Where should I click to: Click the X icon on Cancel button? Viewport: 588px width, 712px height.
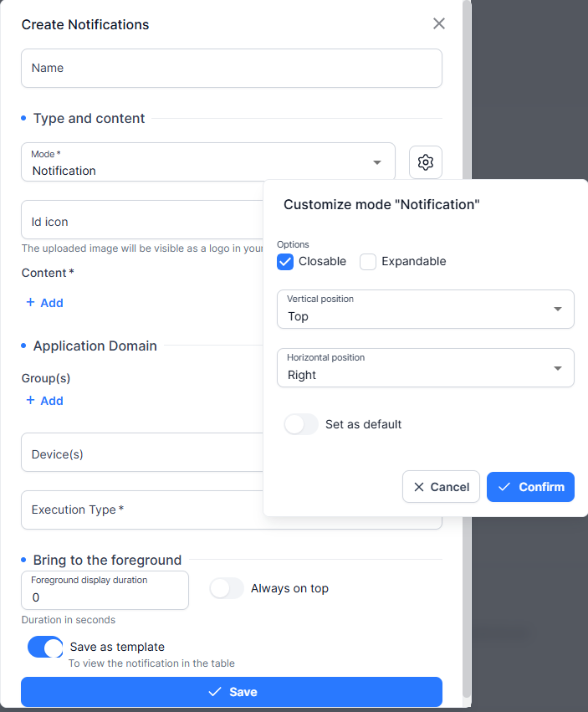coord(419,487)
